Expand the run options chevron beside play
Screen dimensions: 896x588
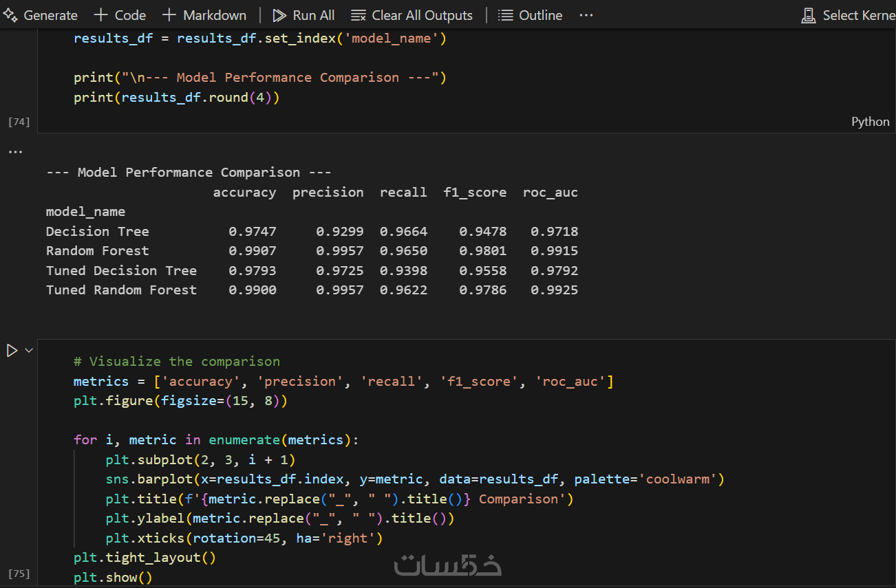(x=29, y=351)
